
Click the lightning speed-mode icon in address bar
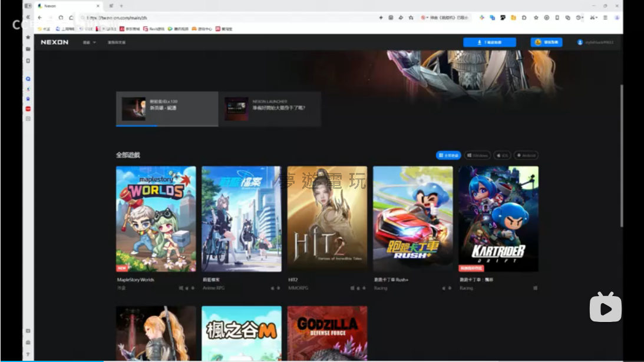(381, 18)
